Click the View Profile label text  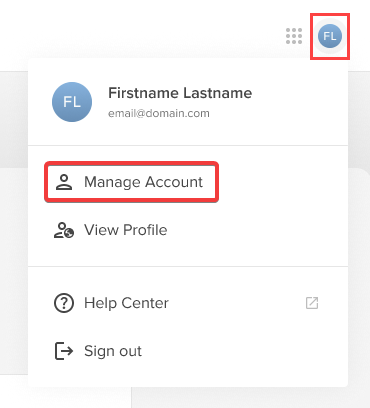coord(126,230)
